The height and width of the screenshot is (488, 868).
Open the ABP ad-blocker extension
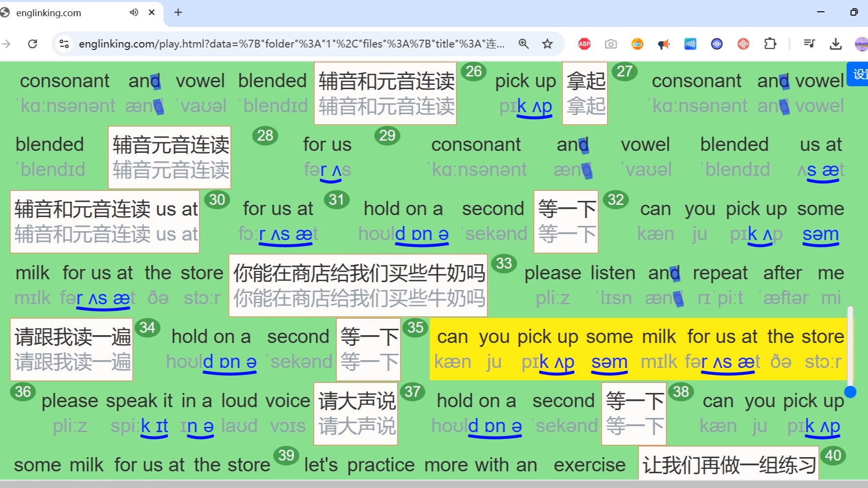point(584,44)
